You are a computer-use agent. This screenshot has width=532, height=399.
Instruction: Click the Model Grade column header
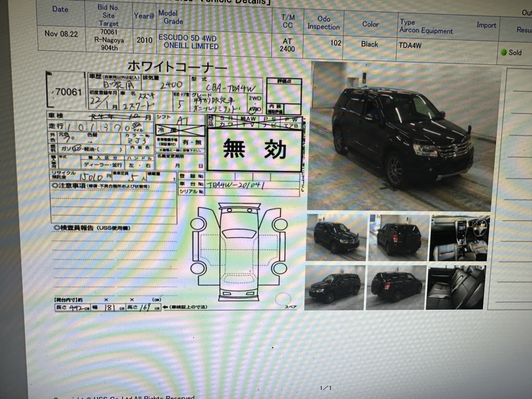click(170, 17)
